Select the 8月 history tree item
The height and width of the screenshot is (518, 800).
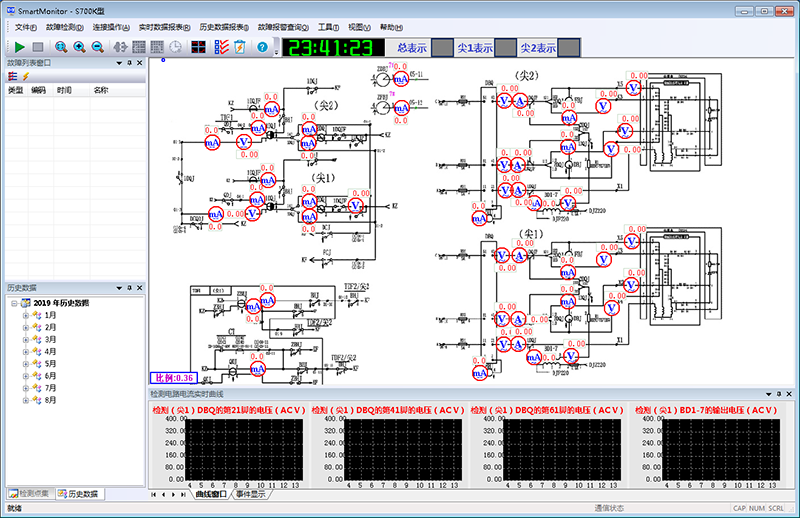50,400
